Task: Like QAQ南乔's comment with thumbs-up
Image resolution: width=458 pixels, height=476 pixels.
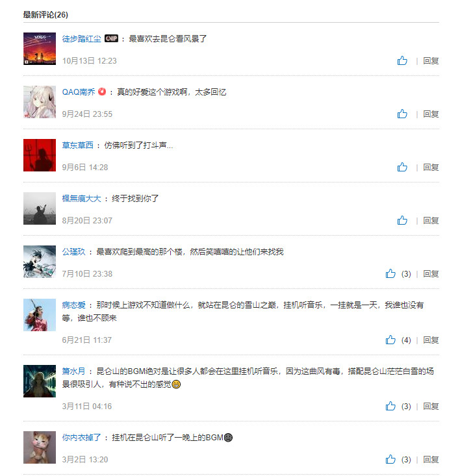Action: tap(402, 114)
